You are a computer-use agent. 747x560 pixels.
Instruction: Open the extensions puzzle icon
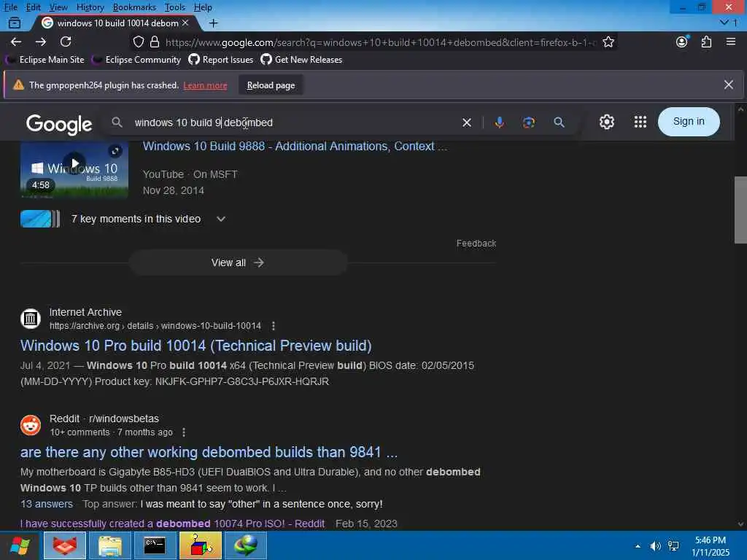click(x=706, y=42)
